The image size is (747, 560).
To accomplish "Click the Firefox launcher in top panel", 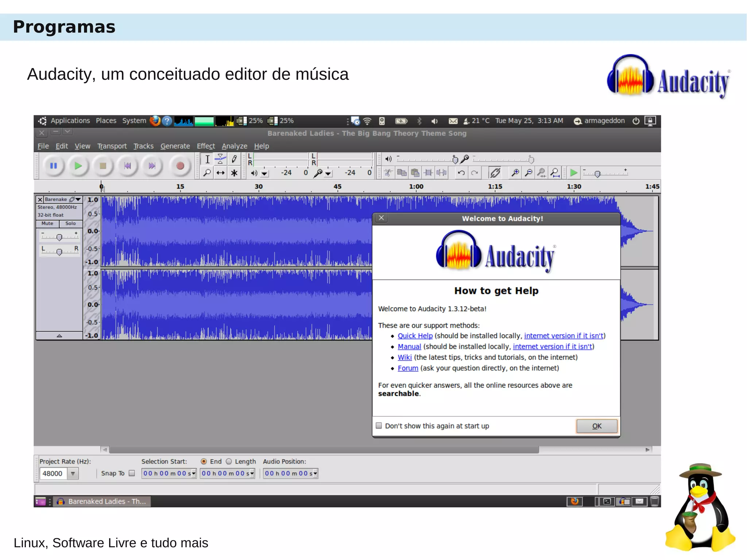I will (155, 121).
